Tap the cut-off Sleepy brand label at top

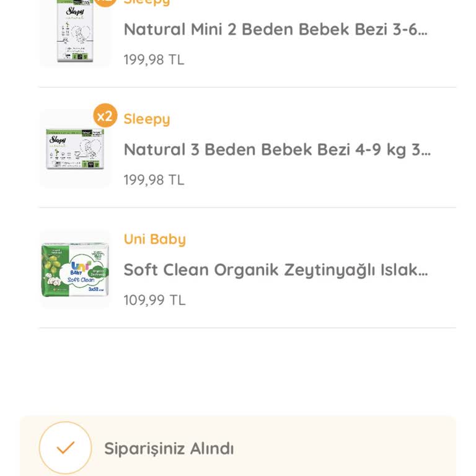pos(147,2)
